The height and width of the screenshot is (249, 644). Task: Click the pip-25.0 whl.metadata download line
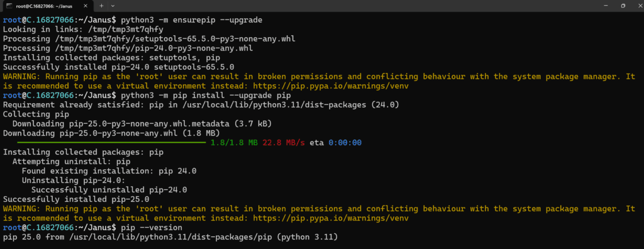tap(142, 124)
